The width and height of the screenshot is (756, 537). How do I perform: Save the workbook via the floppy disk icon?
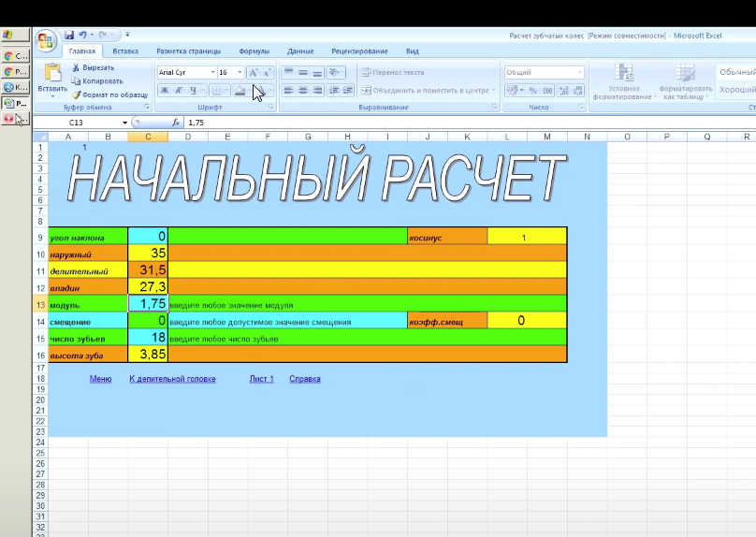pos(69,35)
